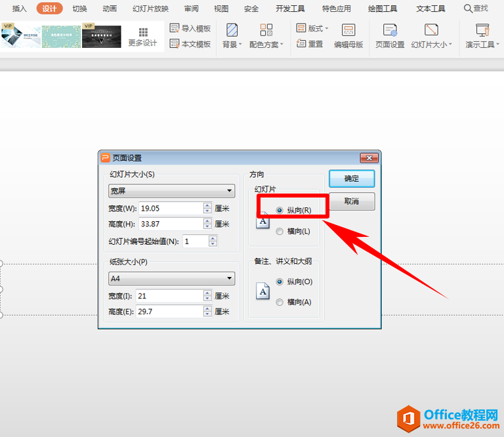This screenshot has height=437, width=504.
Task: Open the 配色方案 color scheme tool
Action: [266, 30]
